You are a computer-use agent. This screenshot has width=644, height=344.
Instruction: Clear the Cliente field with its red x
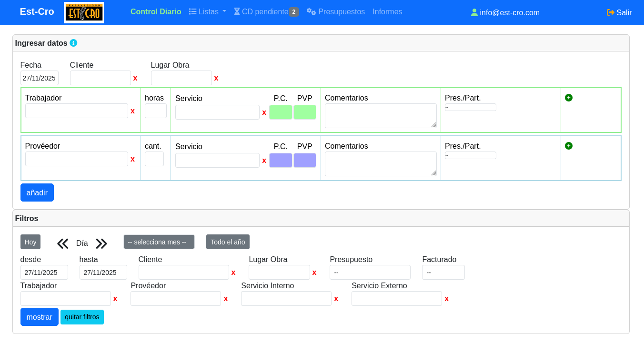click(135, 78)
